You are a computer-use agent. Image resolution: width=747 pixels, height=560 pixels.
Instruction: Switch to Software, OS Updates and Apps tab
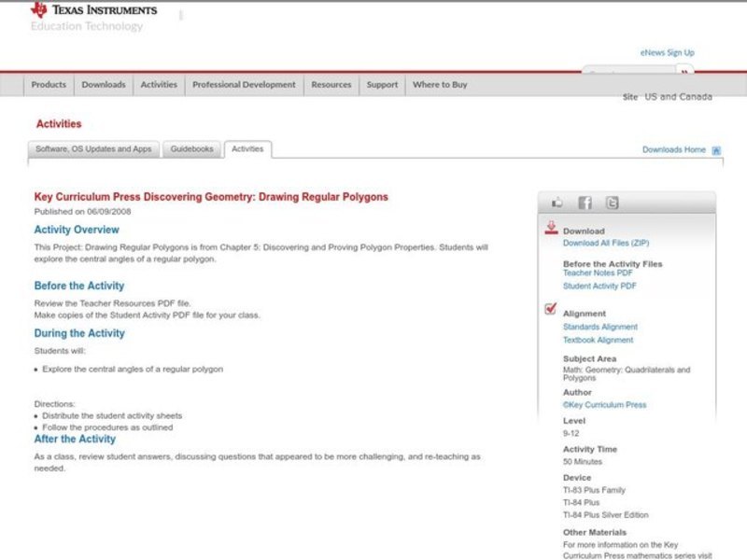point(93,149)
